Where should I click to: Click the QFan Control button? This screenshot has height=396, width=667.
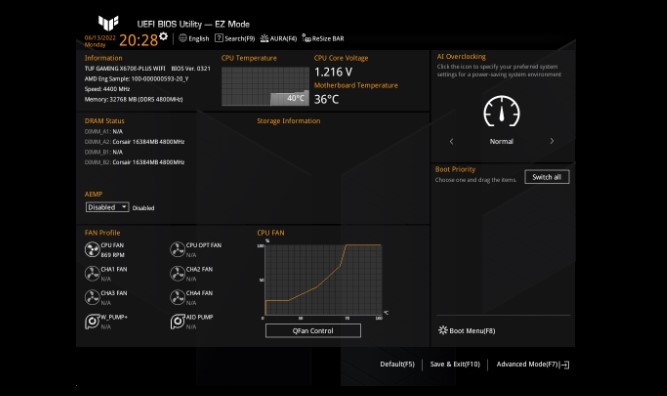313,330
